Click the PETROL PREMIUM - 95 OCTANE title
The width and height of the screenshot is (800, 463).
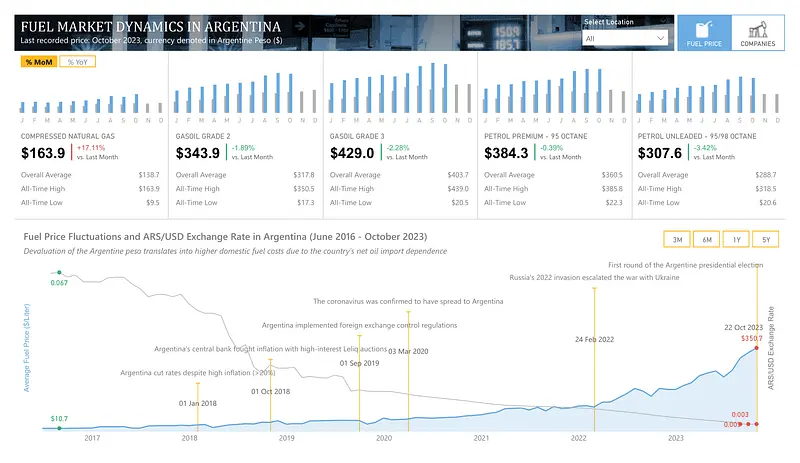[536, 136]
